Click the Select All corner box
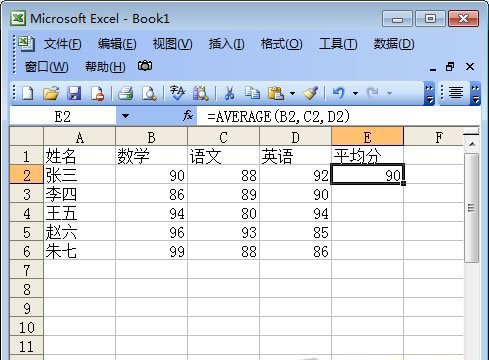Viewport: 489px width, 360px height. (27, 136)
